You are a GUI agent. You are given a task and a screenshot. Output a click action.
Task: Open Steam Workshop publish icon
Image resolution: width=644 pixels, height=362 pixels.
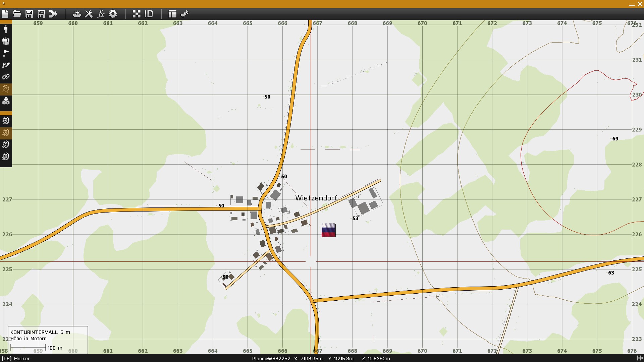coord(184,14)
